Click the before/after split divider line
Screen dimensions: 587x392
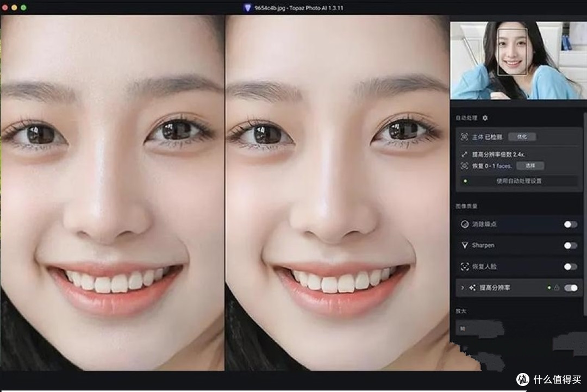[224, 193]
